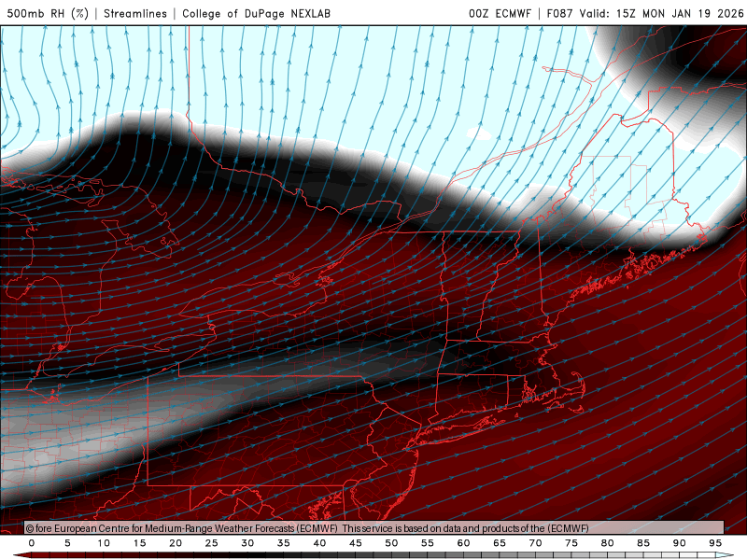747x560 pixels.
Task: Click the "60" label on the color scale
Action: [x=463, y=543]
